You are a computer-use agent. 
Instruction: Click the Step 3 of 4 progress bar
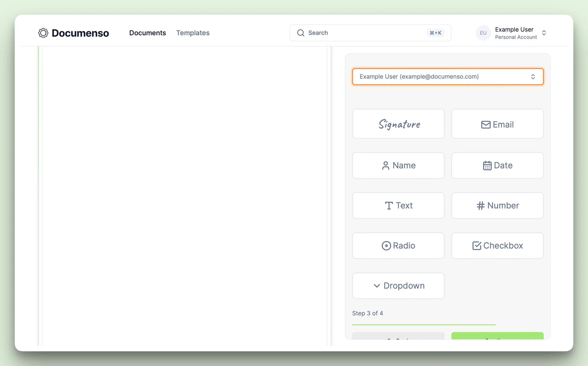tap(424, 325)
